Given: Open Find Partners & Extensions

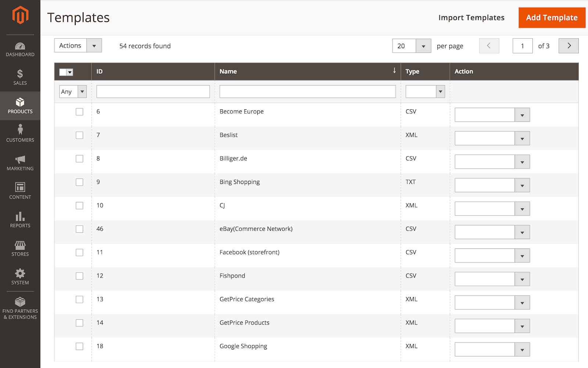Looking at the screenshot, I should point(20,308).
